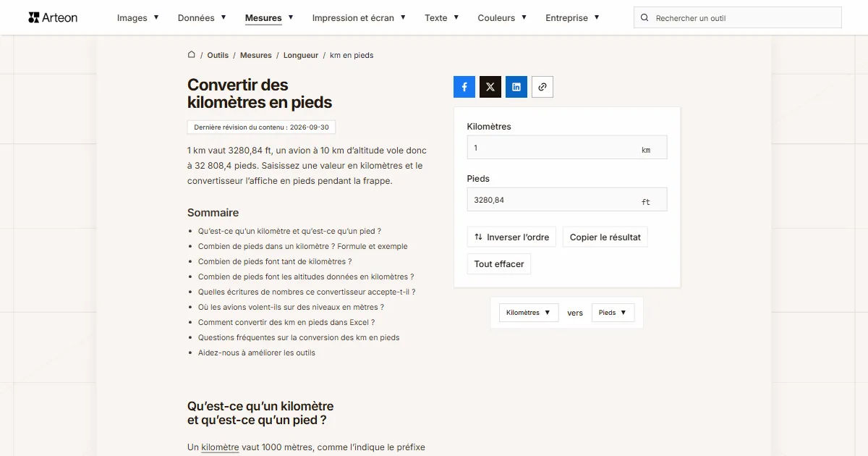Copy the page link icon
The height and width of the screenshot is (456, 868).
(x=542, y=87)
